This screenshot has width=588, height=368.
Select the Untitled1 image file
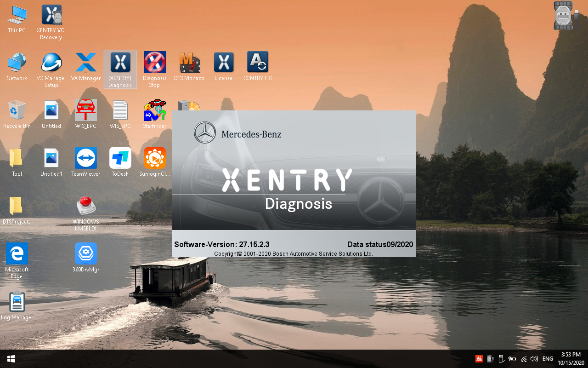(51, 163)
